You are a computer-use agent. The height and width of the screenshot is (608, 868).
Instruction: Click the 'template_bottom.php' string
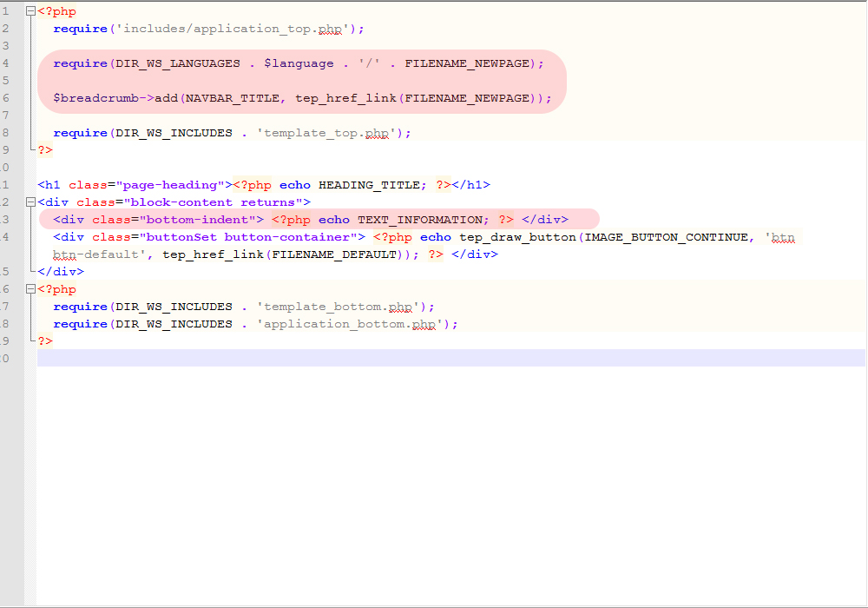click(x=338, y=307)
